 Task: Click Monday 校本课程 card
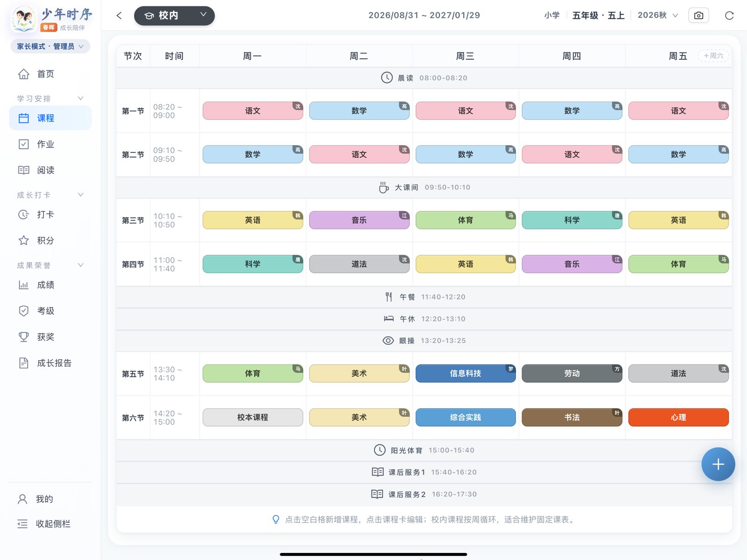[x=253, y=417]
